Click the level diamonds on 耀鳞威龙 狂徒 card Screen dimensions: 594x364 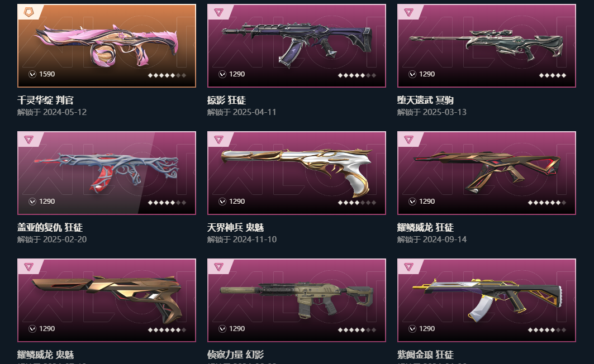[x=547, y=203]
